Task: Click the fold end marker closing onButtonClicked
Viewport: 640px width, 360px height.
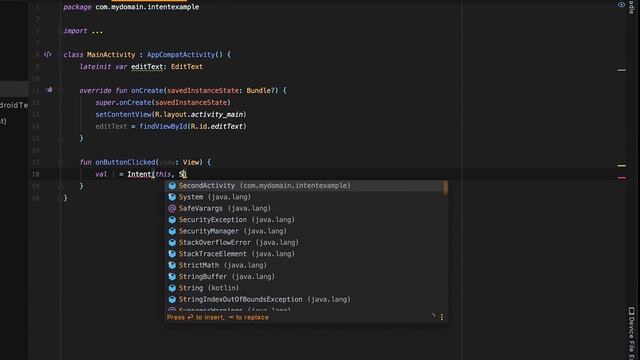Action: tap(60, 187)
